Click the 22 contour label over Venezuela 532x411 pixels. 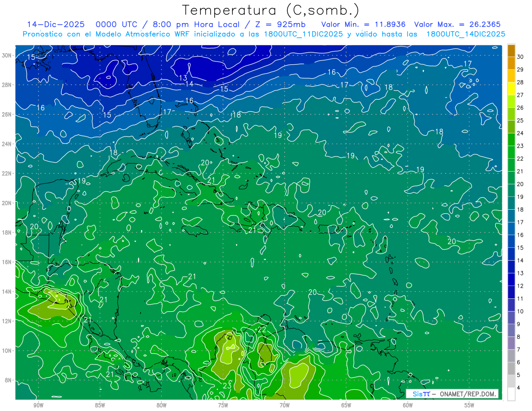pos(262,330)
